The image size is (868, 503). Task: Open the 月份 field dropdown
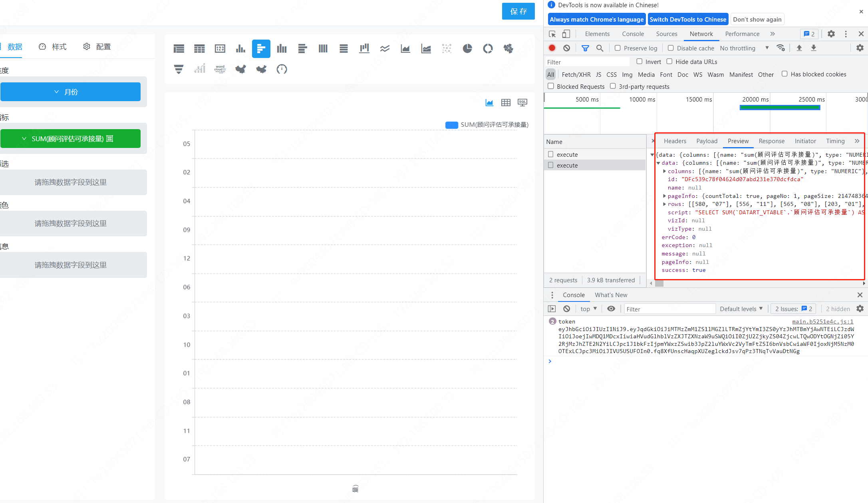71,92
